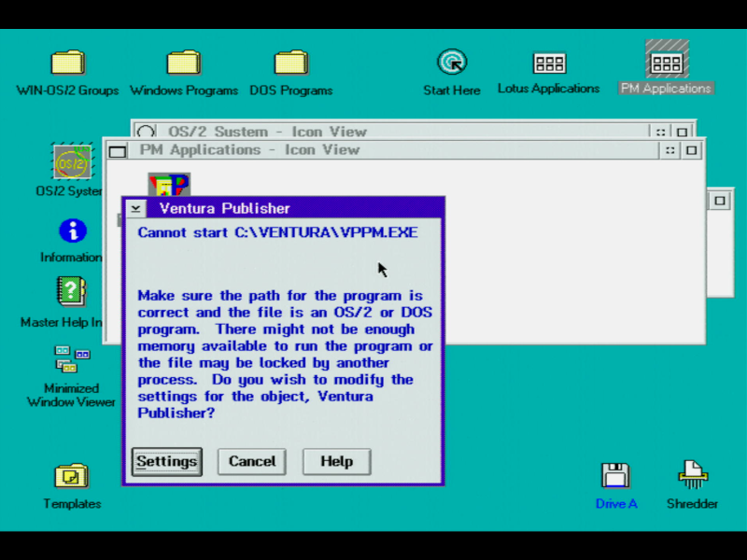Image resolution: width=747 pixels, height=560 pixels.
Task: Click the Cancel button in the dialog
Action: pos(252,461)
